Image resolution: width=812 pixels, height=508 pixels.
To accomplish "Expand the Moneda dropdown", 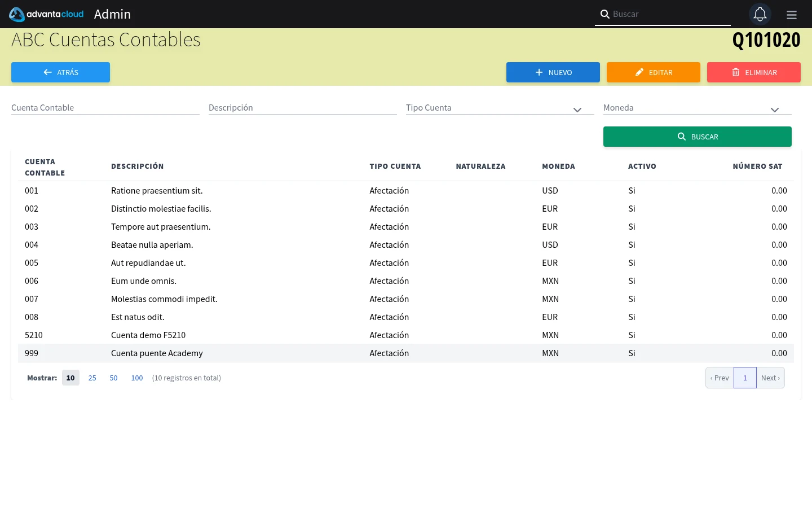I will coord(698,108).
